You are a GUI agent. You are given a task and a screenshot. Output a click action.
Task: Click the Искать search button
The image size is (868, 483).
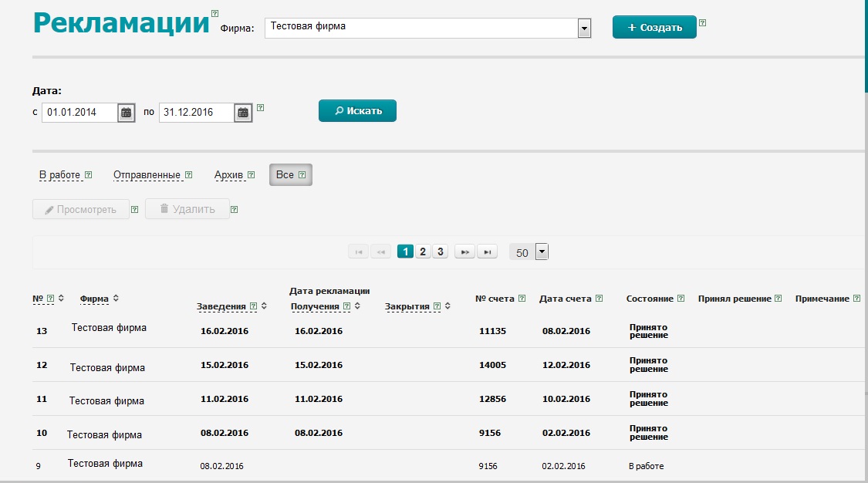pyautogui.click(x=357, y=111)
